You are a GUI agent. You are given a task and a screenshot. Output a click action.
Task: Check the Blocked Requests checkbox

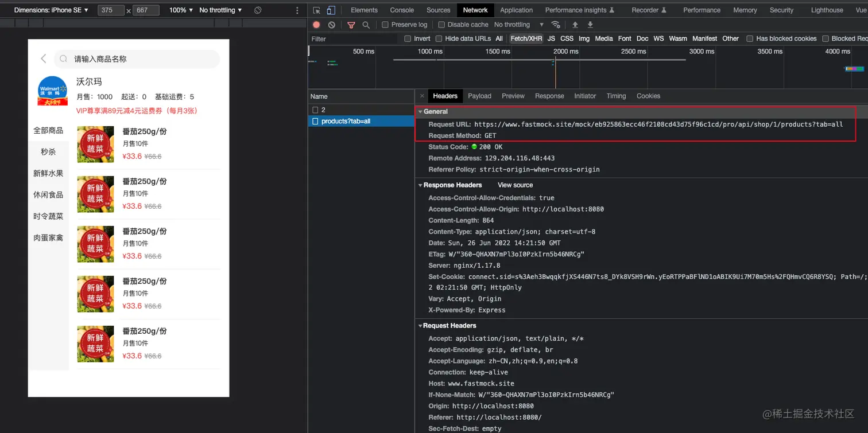[x=826, y=38]
